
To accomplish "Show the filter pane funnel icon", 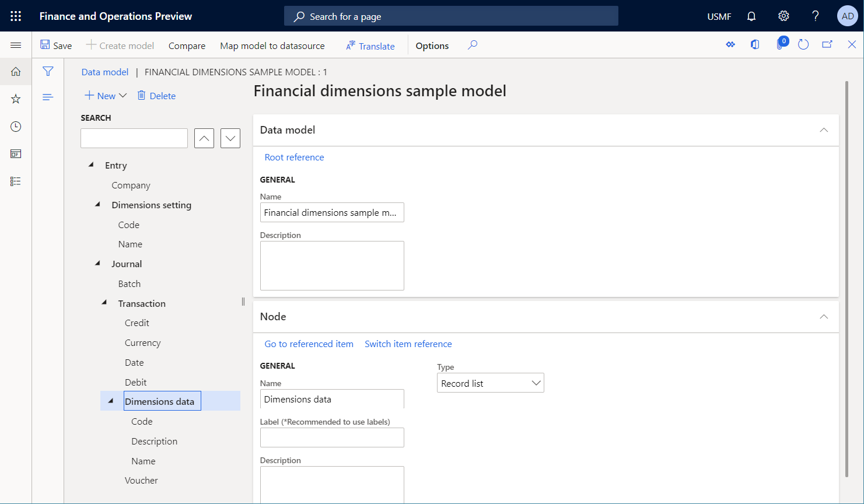I will [x=48, y=71].
